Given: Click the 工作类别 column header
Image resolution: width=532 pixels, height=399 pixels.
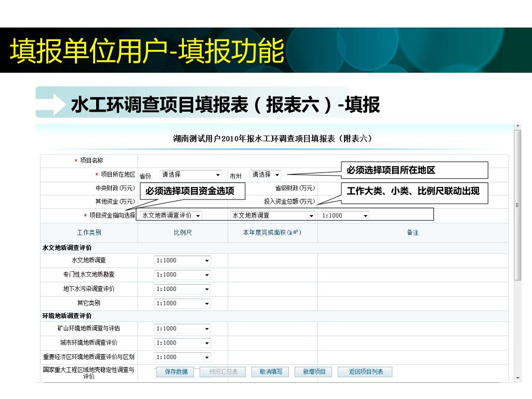Looking at the screenshot, I should coord(89,233).
